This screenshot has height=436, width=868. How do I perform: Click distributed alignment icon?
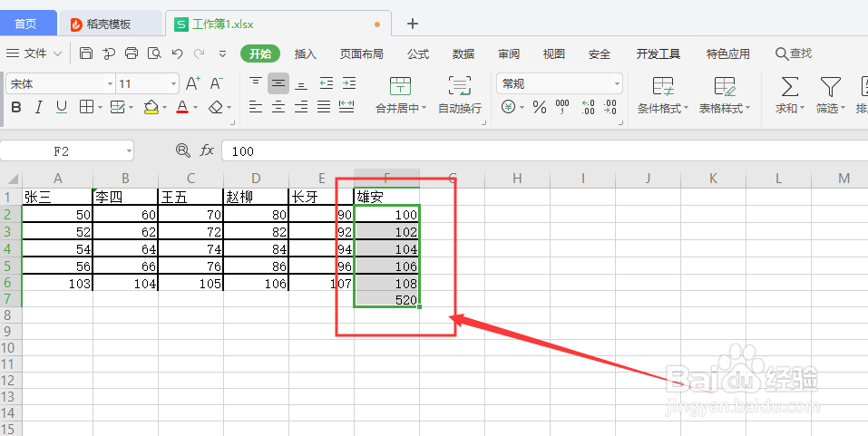pyautogui.click(x=346, y=107)
